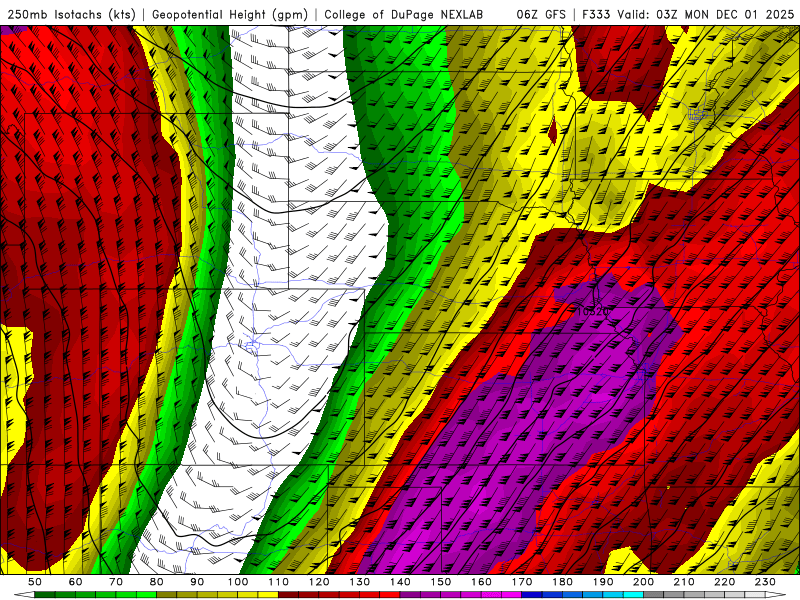800x600 pixels.
Task: Click the 200 knot colorbar label
Action: (x=644, y=582)
